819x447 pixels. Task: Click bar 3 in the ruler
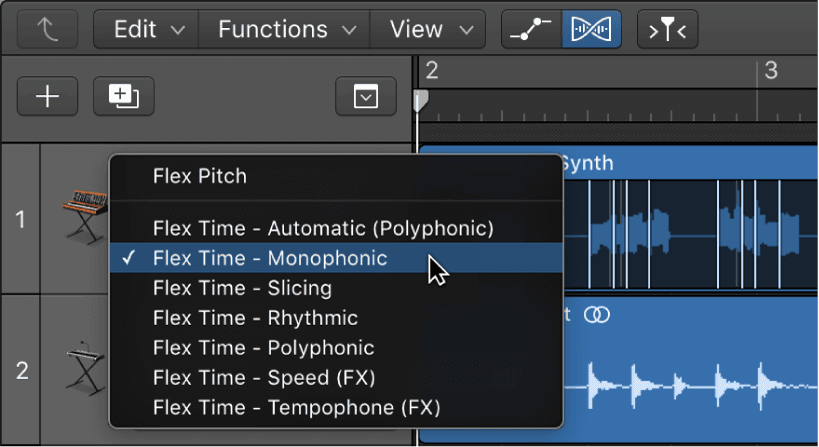tap(771, 70)
